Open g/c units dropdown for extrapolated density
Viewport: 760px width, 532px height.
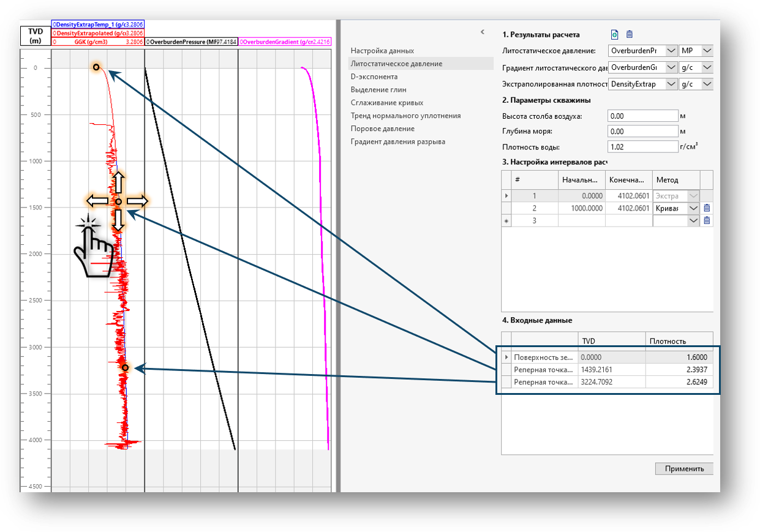click(708, 83)
